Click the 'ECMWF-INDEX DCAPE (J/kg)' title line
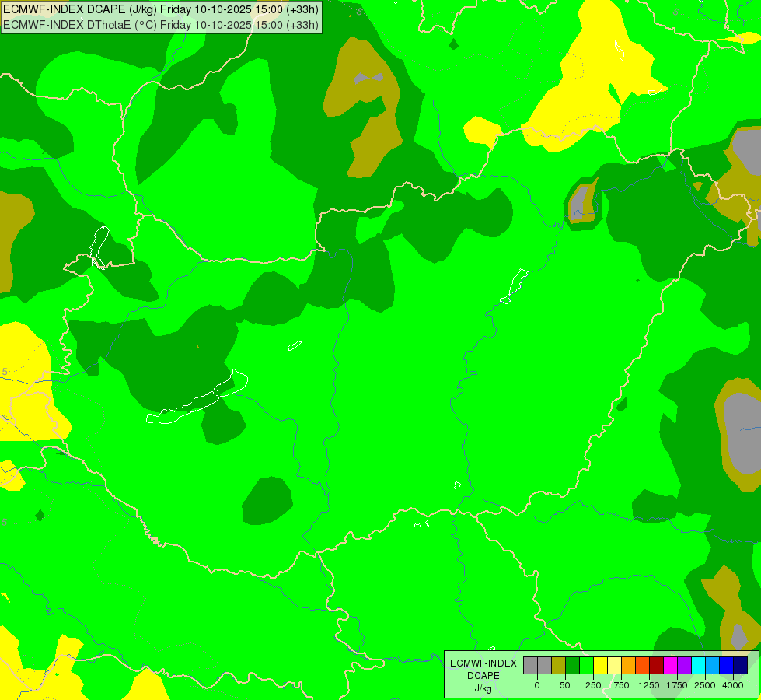The height and width of the screenshot is (700, 761). click(x=161, y=9)
